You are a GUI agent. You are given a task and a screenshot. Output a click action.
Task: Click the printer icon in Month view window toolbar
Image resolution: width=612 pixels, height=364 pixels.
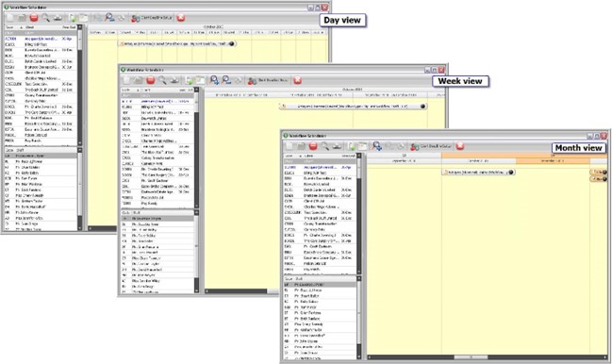pyautogui.click(x=337, y=146)
